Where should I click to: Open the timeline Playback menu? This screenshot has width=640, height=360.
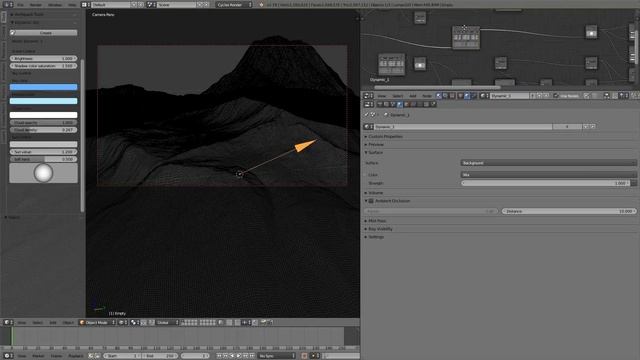(x=76, y=356)
